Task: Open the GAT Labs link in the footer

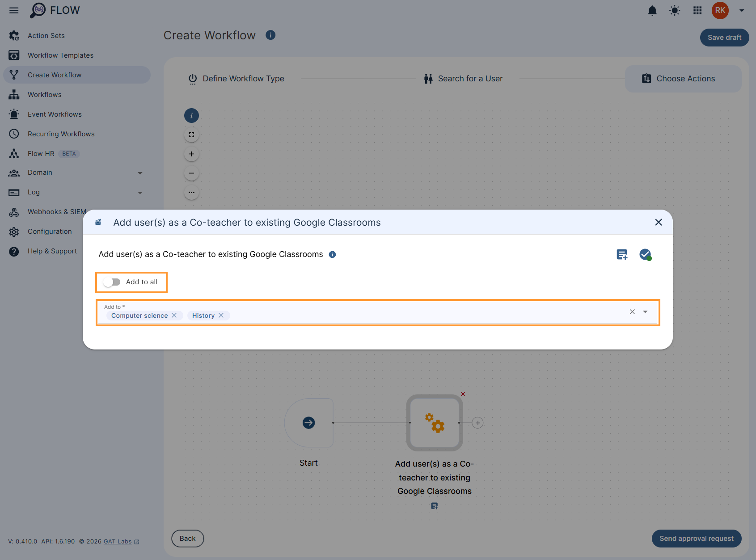Action: (x=117, y=541)
